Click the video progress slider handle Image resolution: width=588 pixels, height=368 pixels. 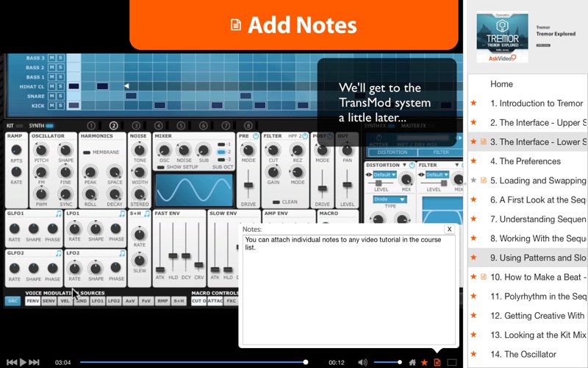[306, 362]
